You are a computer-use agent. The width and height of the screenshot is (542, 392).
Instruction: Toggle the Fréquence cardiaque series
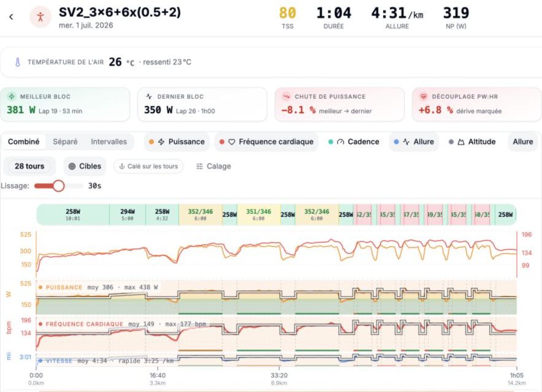tap(266, 141)
